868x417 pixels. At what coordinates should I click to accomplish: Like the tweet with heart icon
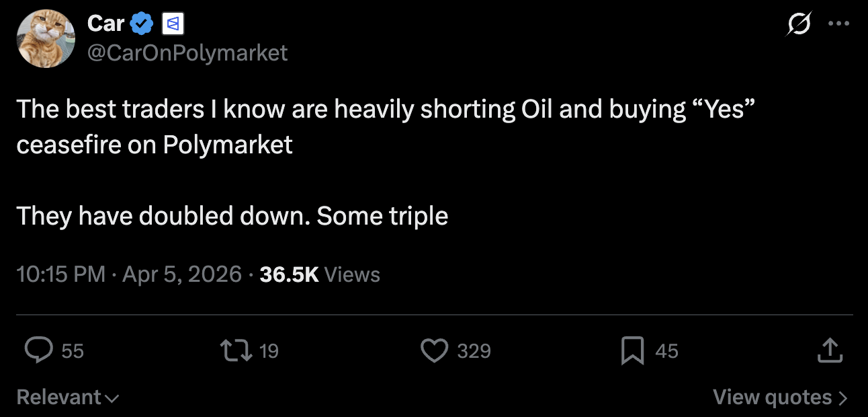[x=434, y=350]
